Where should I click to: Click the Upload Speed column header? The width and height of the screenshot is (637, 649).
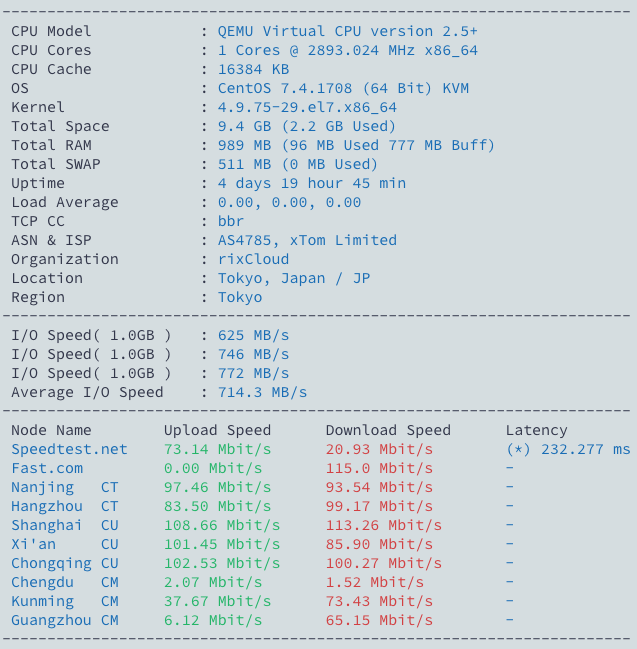coord(217,430)
